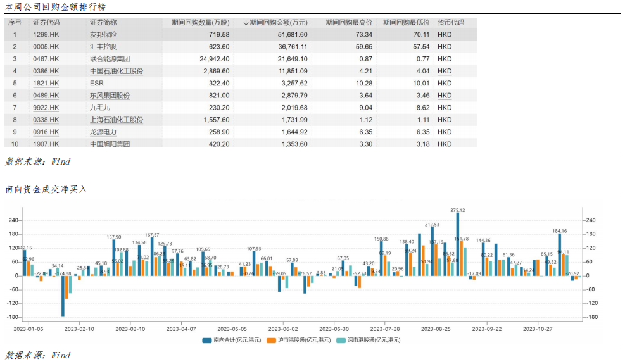Image resolution: width=625 pixels, height=364 pixels.
Task: Click the bar labeled 184.16
Action: point(560,254)
